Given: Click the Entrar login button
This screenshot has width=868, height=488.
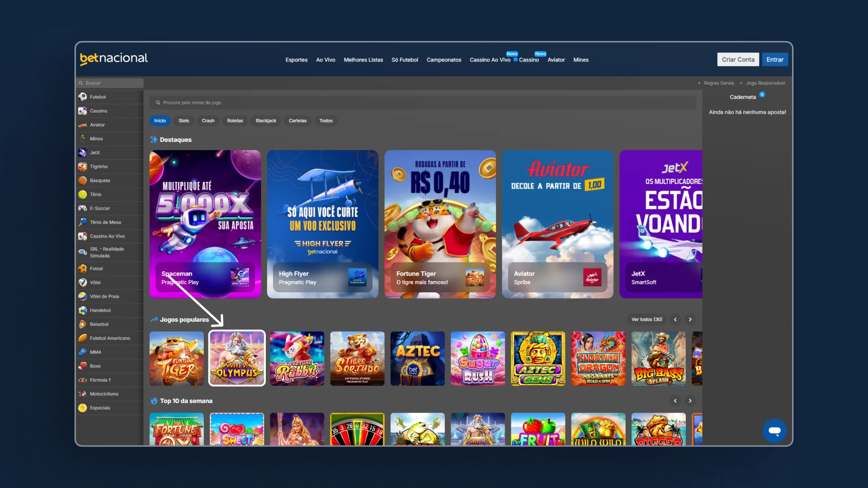Looking at the screenshot, I should 775,60.
